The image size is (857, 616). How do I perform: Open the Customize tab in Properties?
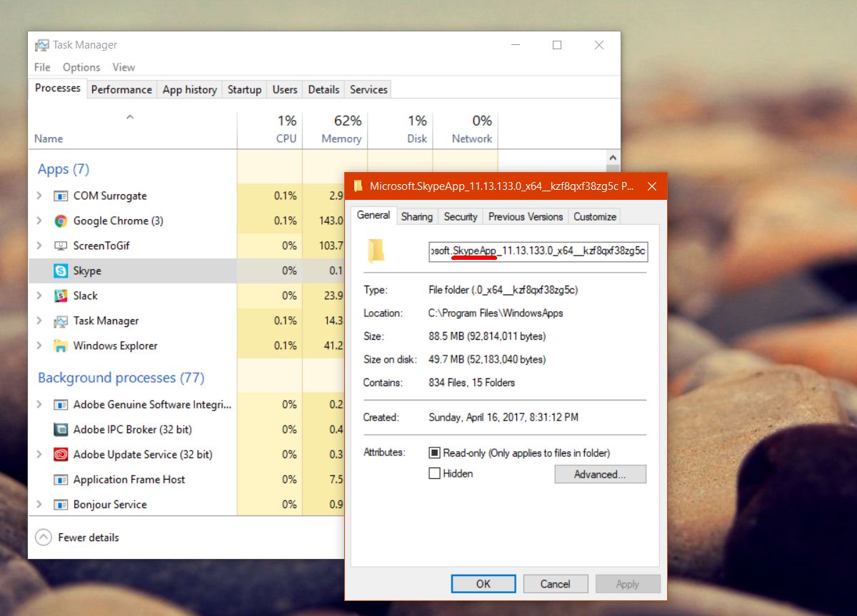(x=594, y=216)
